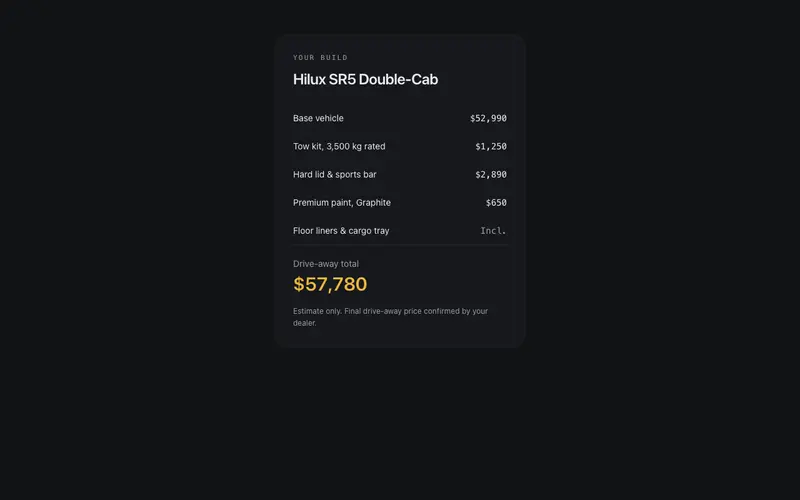The image size is (800, 500).
Task: Click the word dealer. in the disclaimer
Action: point(305,323)
